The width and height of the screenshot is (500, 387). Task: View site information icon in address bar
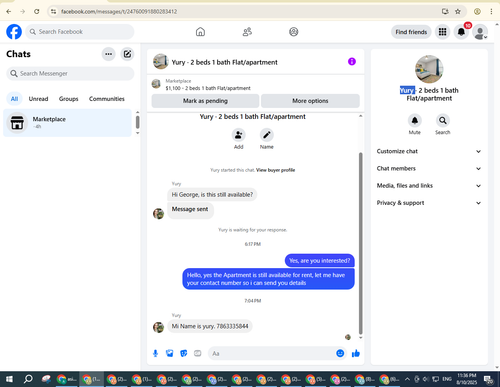coord(53,11)
